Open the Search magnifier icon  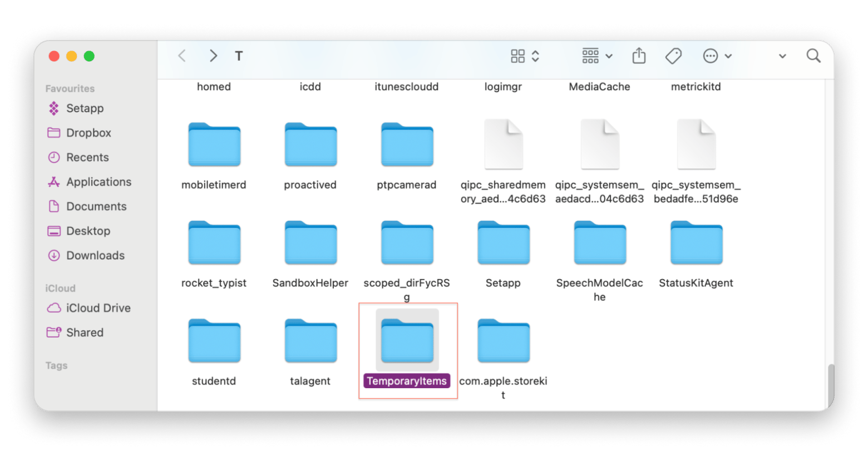pyautogui.click(x=813, y=56)
